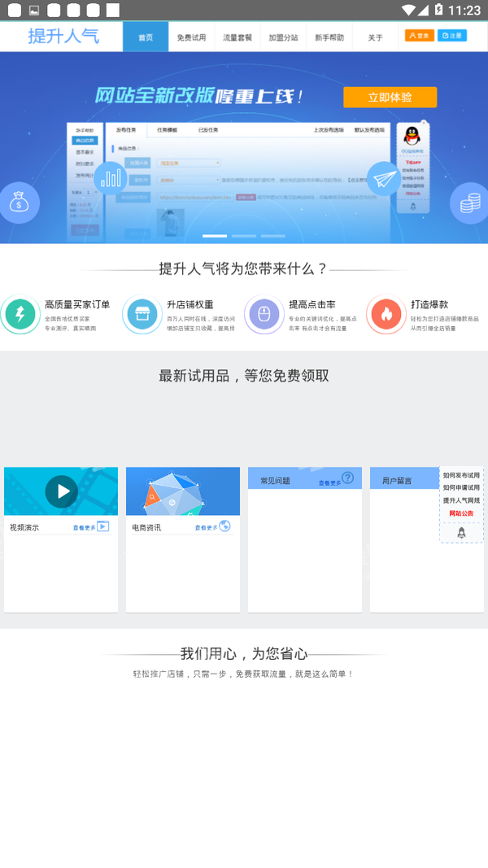Click the purple mouse 提高点击率 icon
Image resolution: width=488 pixels, height=868 pixels.
click(264, 314)
